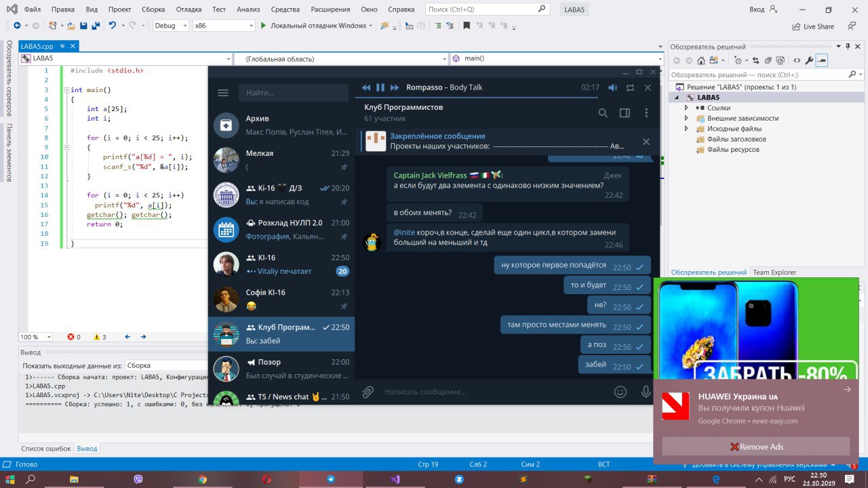Select Файлы заголовков folder

tap(736, 139)
